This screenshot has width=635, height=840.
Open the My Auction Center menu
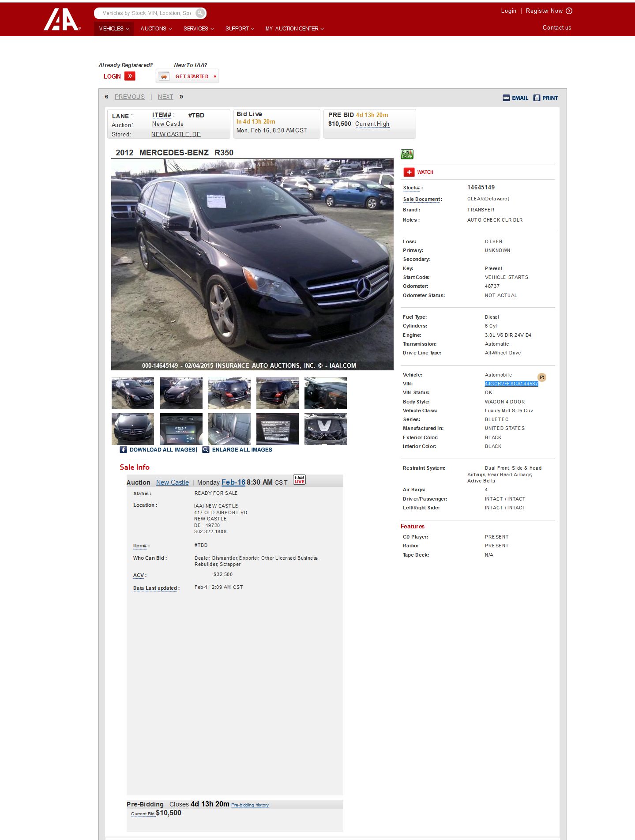point(295,29)
